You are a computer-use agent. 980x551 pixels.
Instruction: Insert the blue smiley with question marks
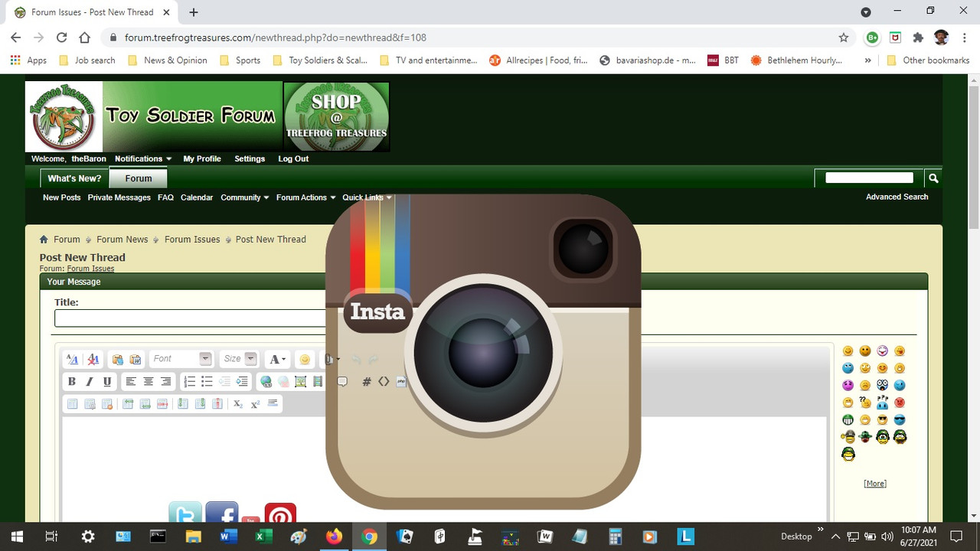point(883,403)
